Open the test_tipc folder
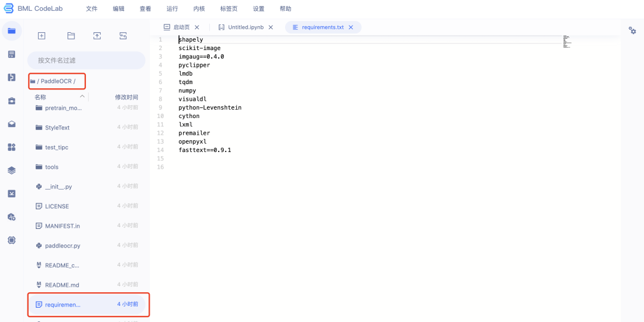This screenshot has width=644, height=322. point(86,147)
